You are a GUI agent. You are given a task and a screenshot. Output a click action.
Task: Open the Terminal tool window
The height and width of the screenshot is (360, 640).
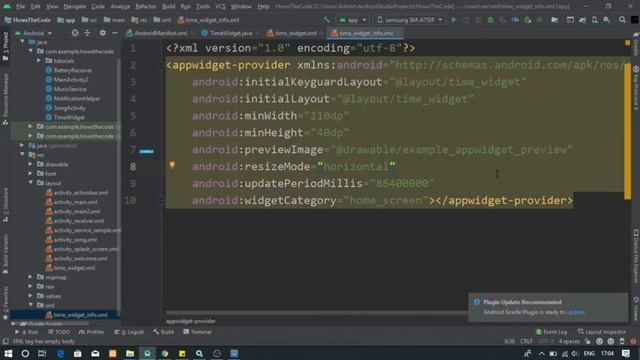[198, 332]
